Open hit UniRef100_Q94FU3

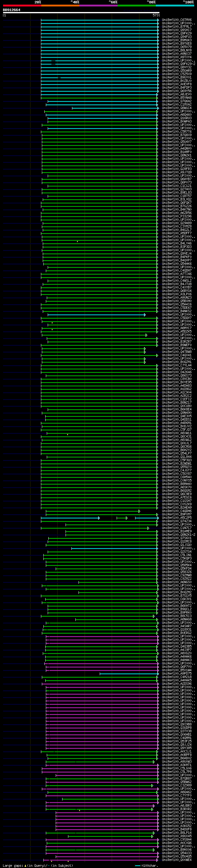pos(176,37)
